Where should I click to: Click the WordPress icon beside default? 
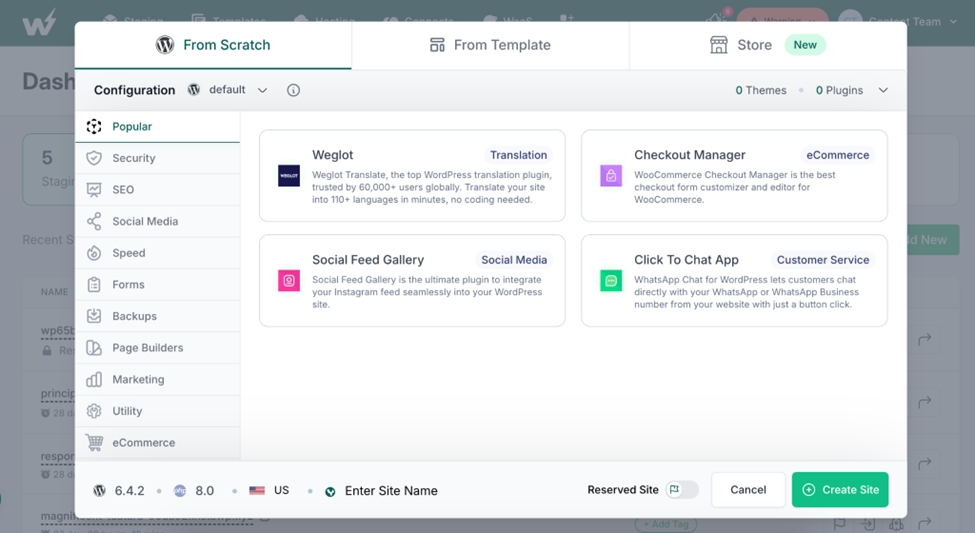194,90
